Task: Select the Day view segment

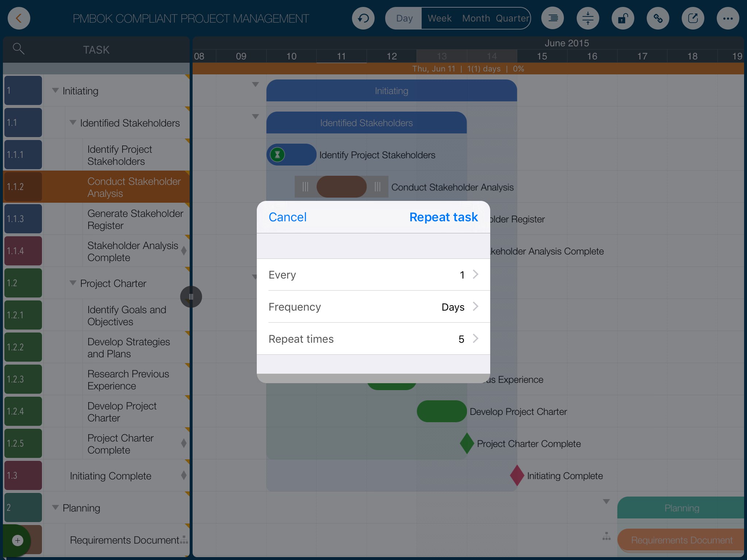Action: [404, 18]
